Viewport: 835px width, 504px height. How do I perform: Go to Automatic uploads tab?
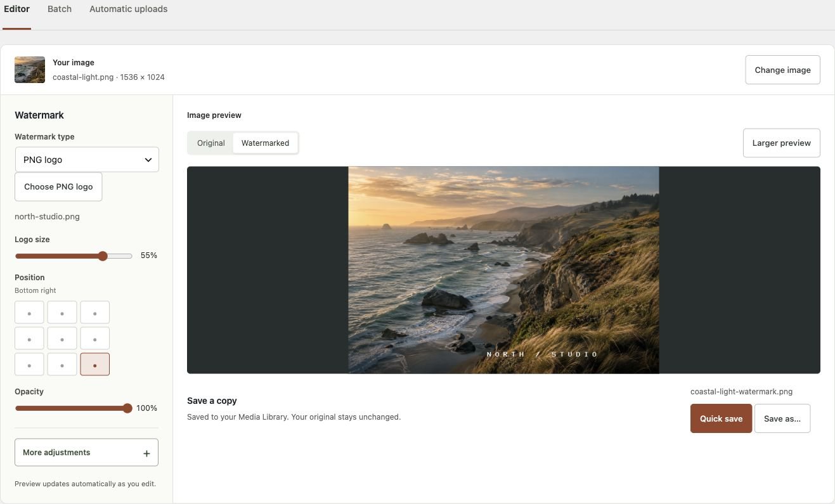(x=129, y=9)
